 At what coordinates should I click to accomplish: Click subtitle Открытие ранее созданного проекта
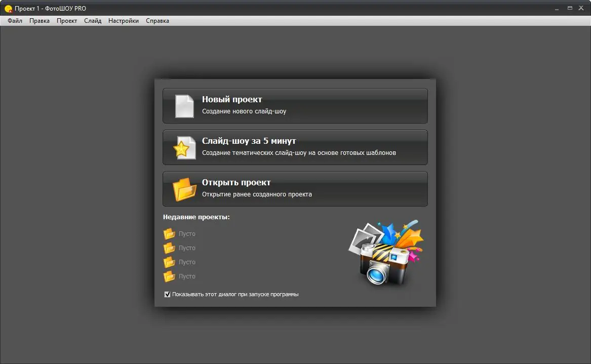pos(257,194)
